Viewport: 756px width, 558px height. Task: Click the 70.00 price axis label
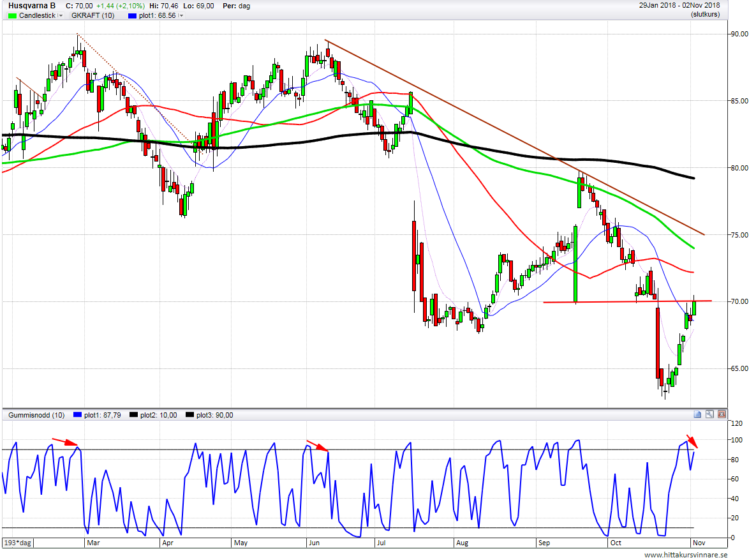[x=739, y=302]
